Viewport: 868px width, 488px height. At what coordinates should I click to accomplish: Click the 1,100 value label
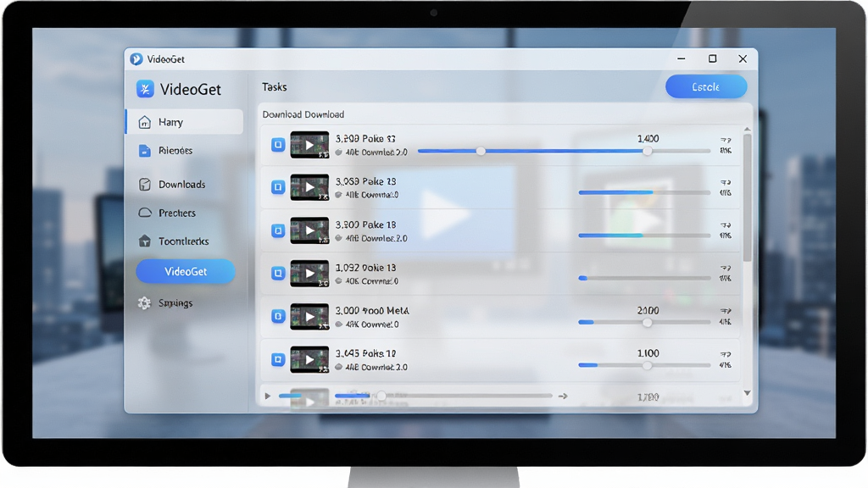(x=648, y=353)
